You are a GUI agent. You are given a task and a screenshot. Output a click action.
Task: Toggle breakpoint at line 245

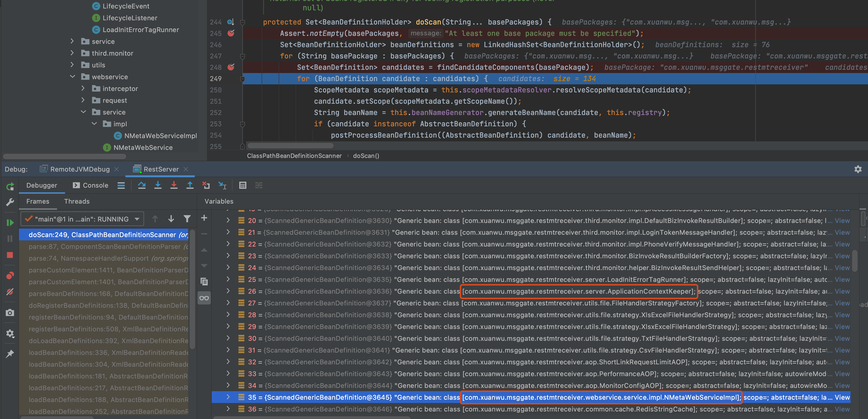(231, 33)
